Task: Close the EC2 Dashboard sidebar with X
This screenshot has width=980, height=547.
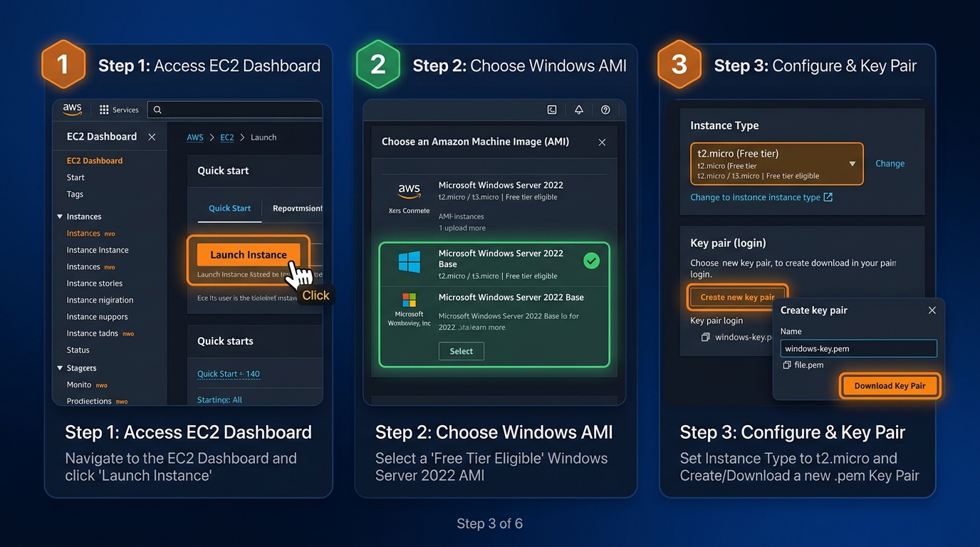Action: tap(152, 137)
